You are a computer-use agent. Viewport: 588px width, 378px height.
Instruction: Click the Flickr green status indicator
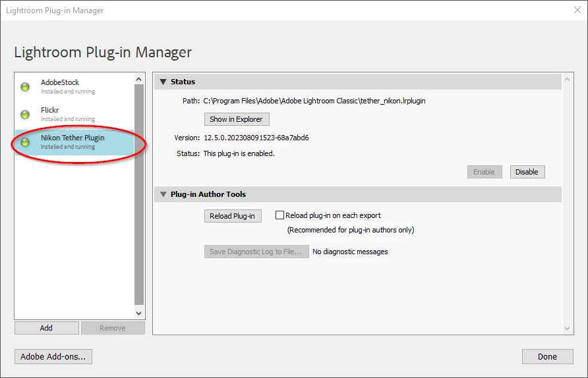(x=25, y=115)
